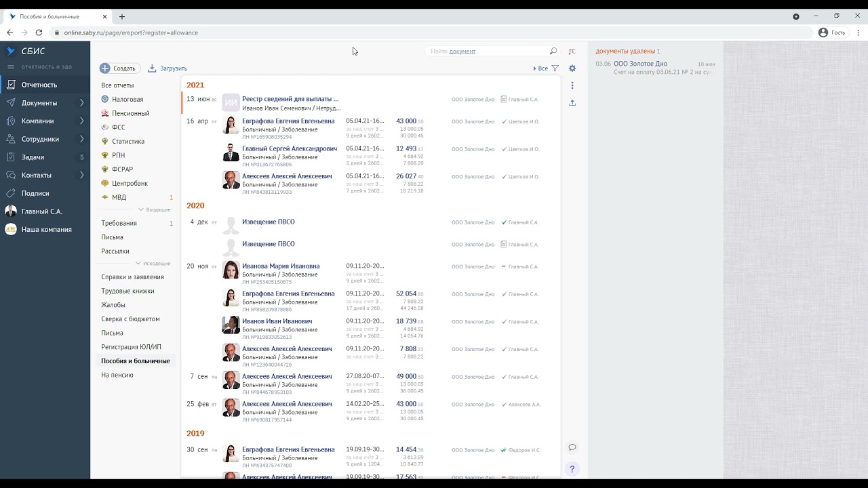This screenshot has height=488, width=868.
Task: Open the Все filter dropdown
Action: click(x=541, y=68)
